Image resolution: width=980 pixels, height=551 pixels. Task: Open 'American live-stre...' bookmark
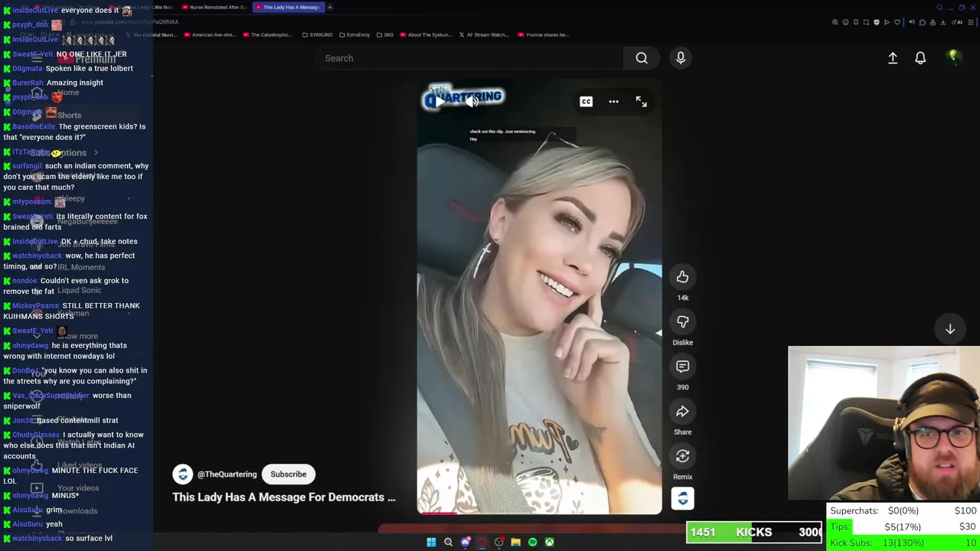tap(209, 34)
